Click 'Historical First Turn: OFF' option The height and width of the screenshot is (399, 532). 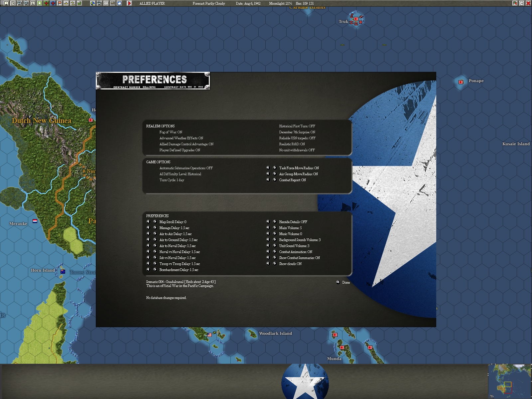pos(297,126)
